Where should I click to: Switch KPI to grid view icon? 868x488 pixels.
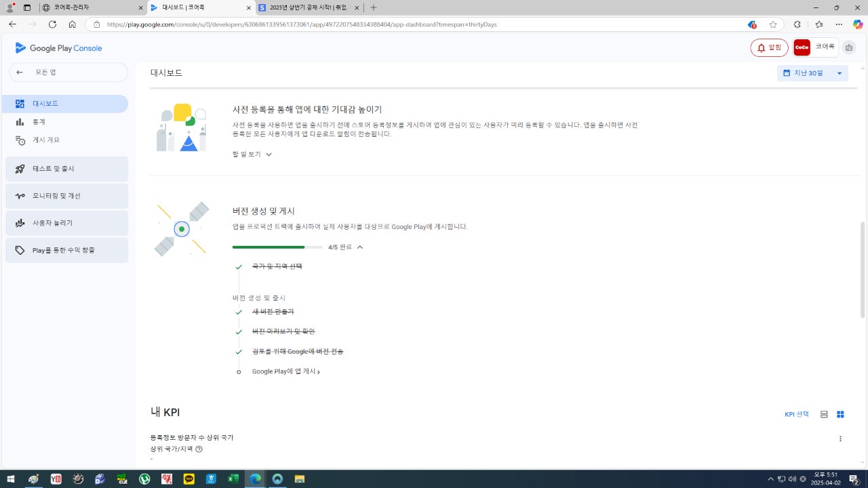(840, 414)
